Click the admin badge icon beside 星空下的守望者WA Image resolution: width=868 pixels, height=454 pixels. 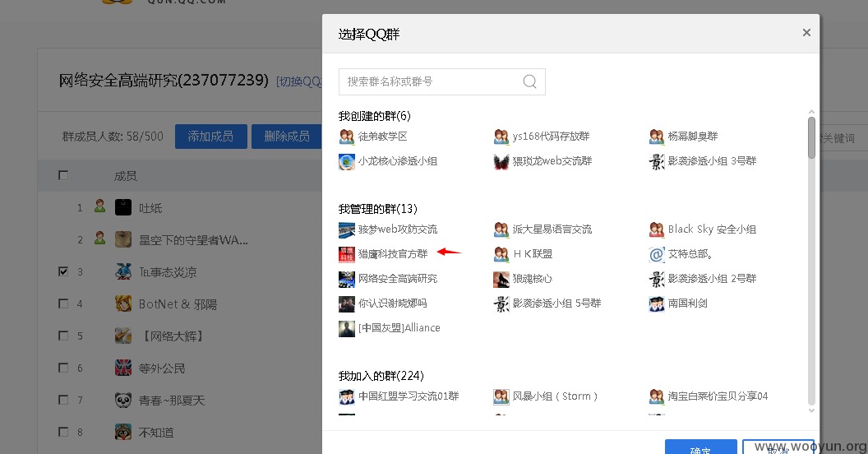pos(99,238)
